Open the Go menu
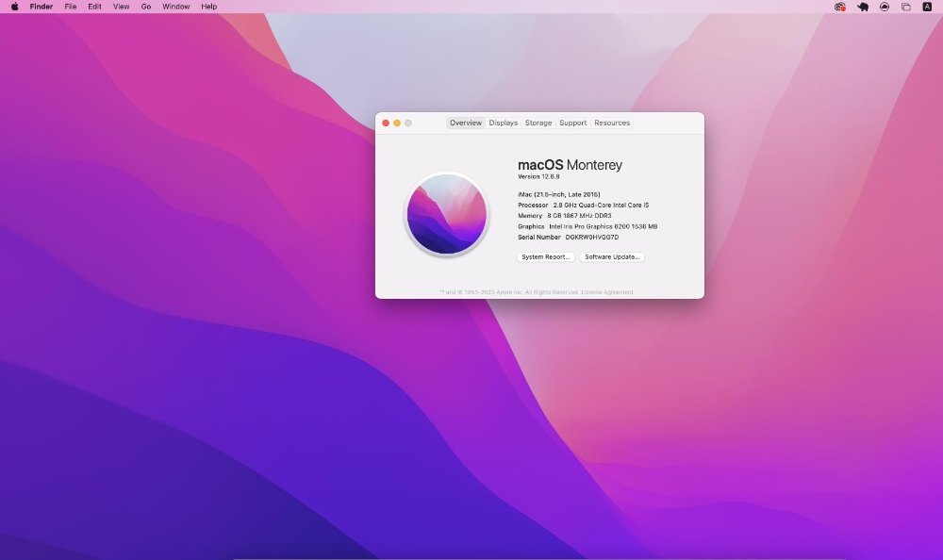The height and width of the screenshot is (560, 943). 146,7
